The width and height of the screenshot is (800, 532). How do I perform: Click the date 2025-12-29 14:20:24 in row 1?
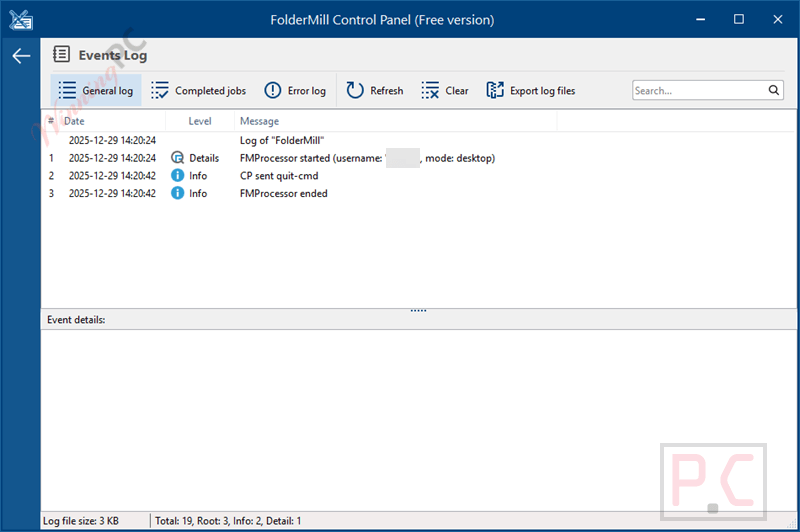112,158
